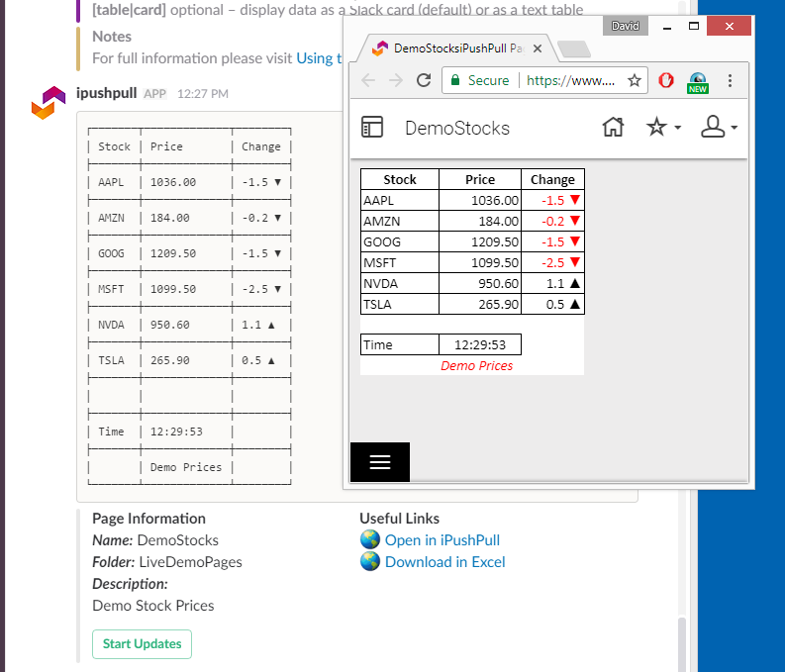The width and height of the screenshot is (785, 672).
Task: Click the 1209.50 value in the Slack text table
Action: (173, 253)
